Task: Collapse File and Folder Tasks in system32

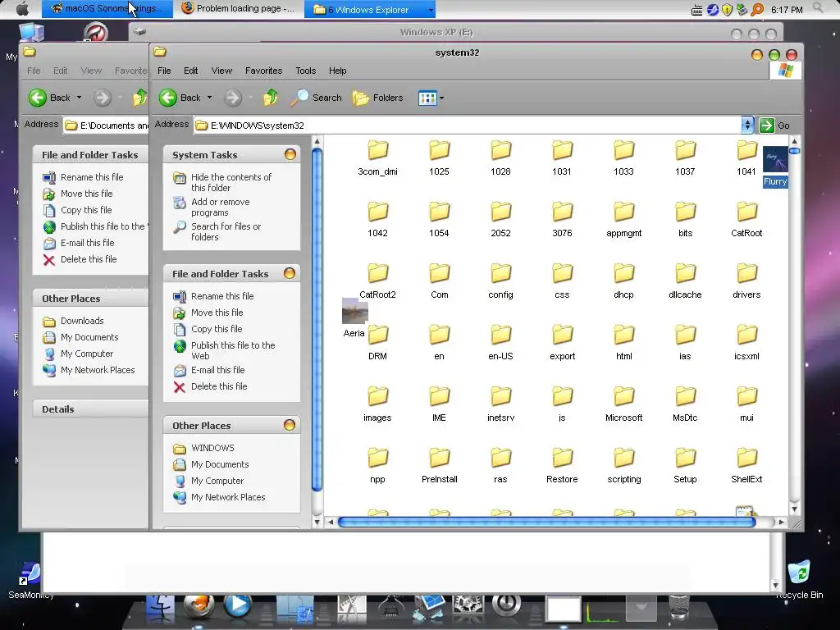Action: click(290, 274)
